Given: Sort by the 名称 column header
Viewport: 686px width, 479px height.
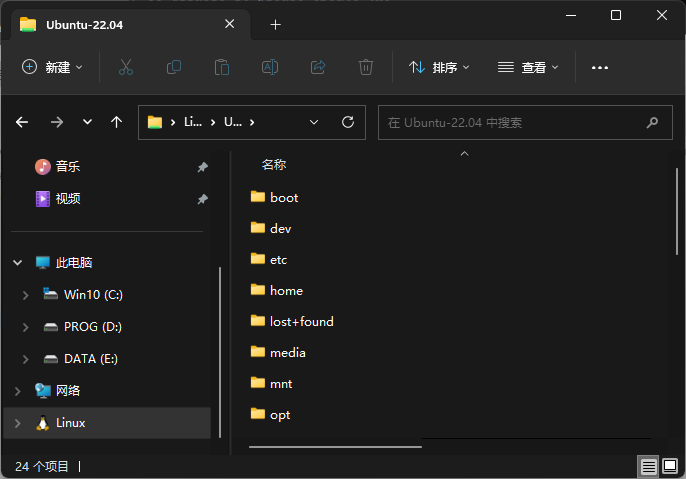Looking at the screenshot, I should (x=274, y=164).
